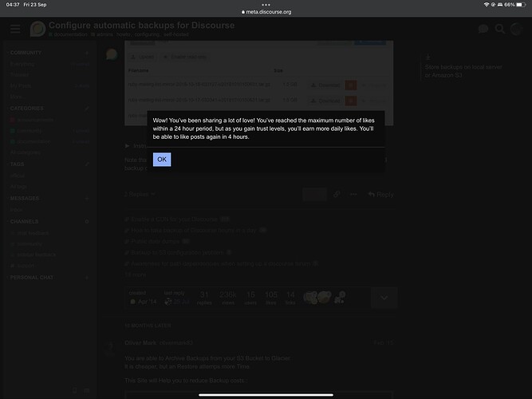Dismiss the like-limit dialog with OK
The width and height of the screenshot is (532, 399).
[162, 160]
